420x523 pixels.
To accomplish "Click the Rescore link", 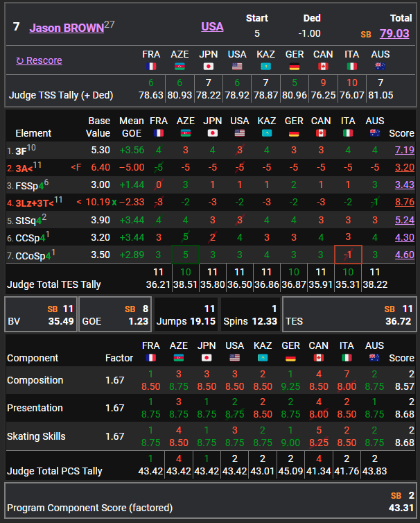I will tap(39, 60).
